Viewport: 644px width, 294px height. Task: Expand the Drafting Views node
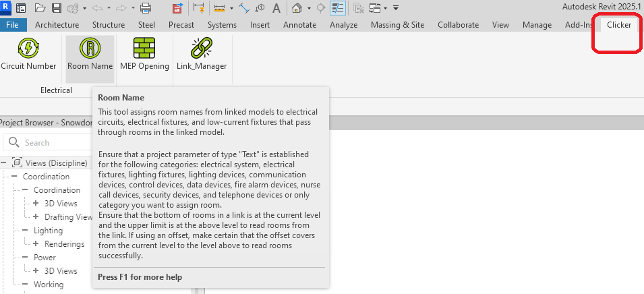click(36, 217)
